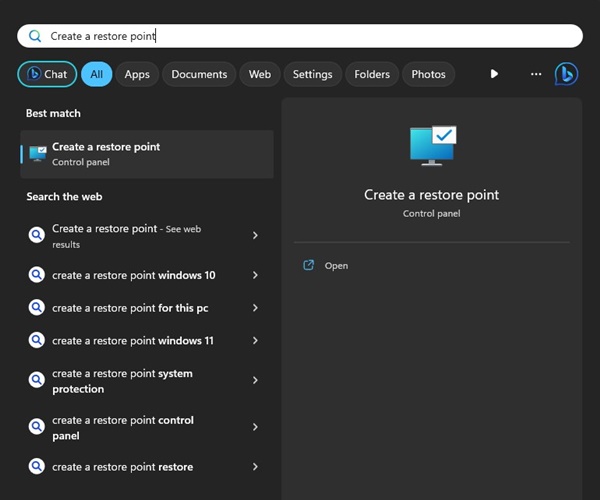Filter results by Photos
Image resolution: width=600 pixels, height=500 pixels.
(x=428, y=74)
